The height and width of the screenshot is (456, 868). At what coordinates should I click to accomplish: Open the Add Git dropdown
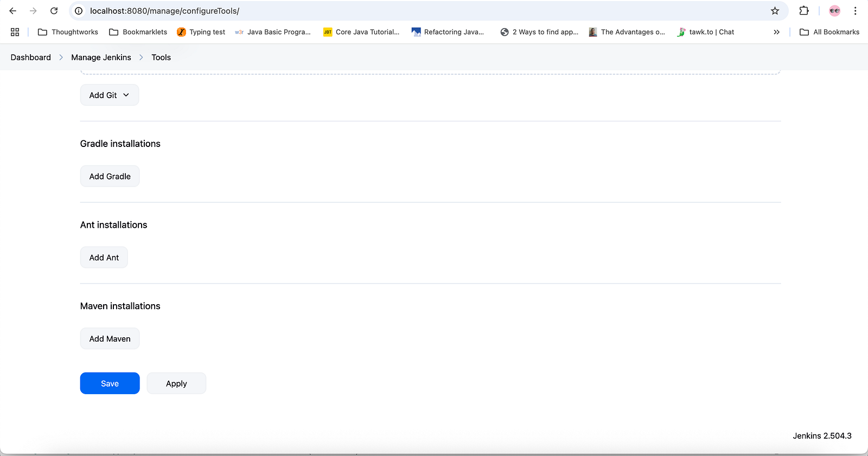point(110,95)
